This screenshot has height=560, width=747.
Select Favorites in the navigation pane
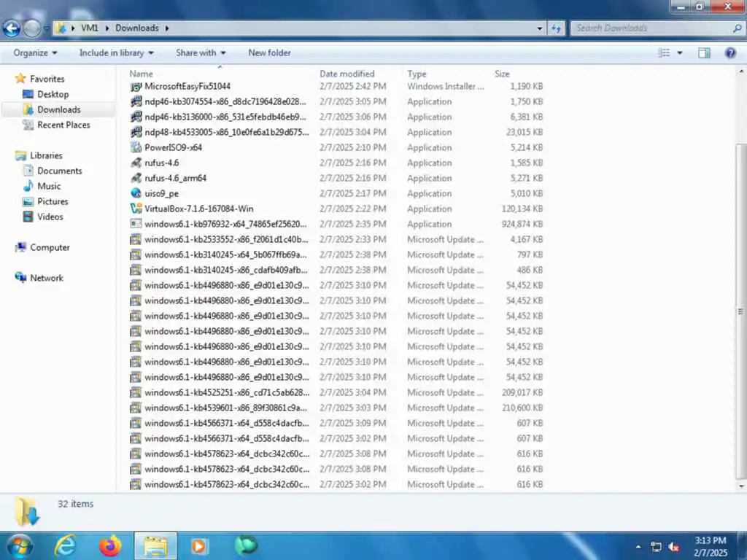tap(47, 79)
